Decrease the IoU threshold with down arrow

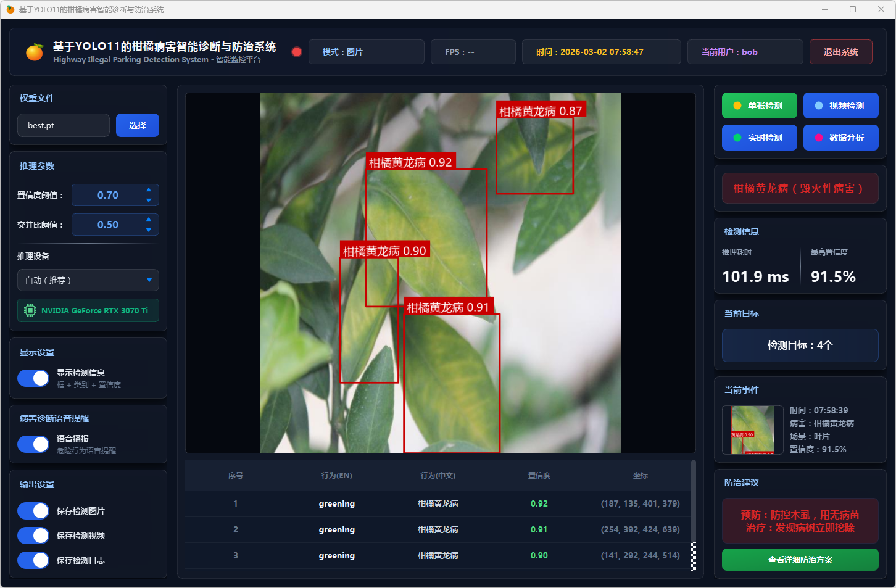(x=149, y=230)
